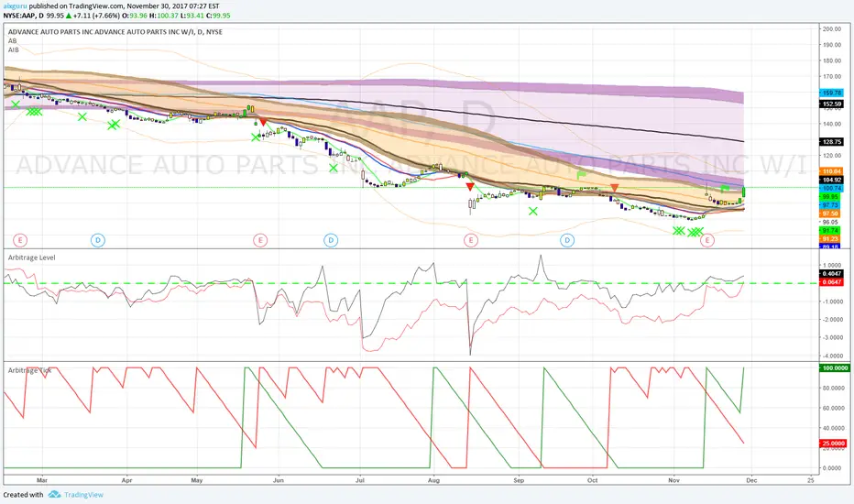Select the 100.0000 green Arbitrage Tick label

(x=835, y=368)
